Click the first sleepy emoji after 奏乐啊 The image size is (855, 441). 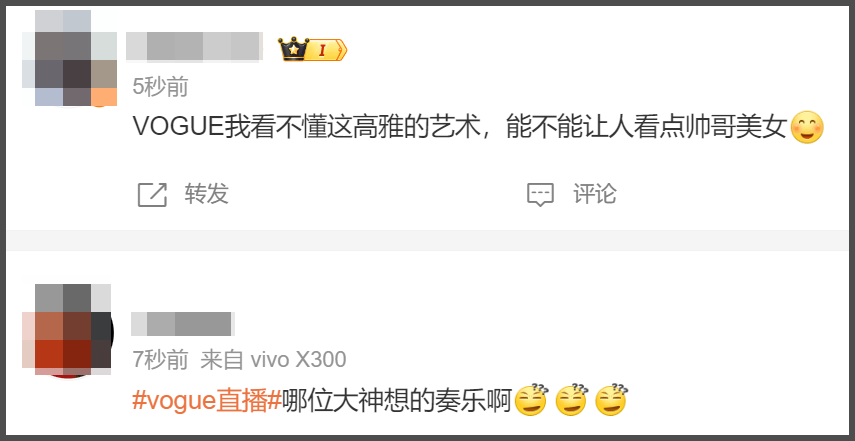click(531, 401)
